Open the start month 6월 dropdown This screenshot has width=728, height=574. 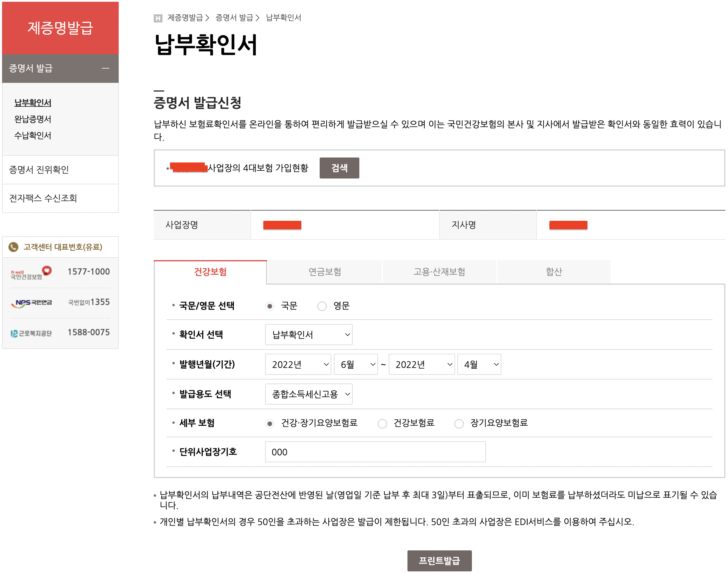pyautogui.click(x=356, y=364)
